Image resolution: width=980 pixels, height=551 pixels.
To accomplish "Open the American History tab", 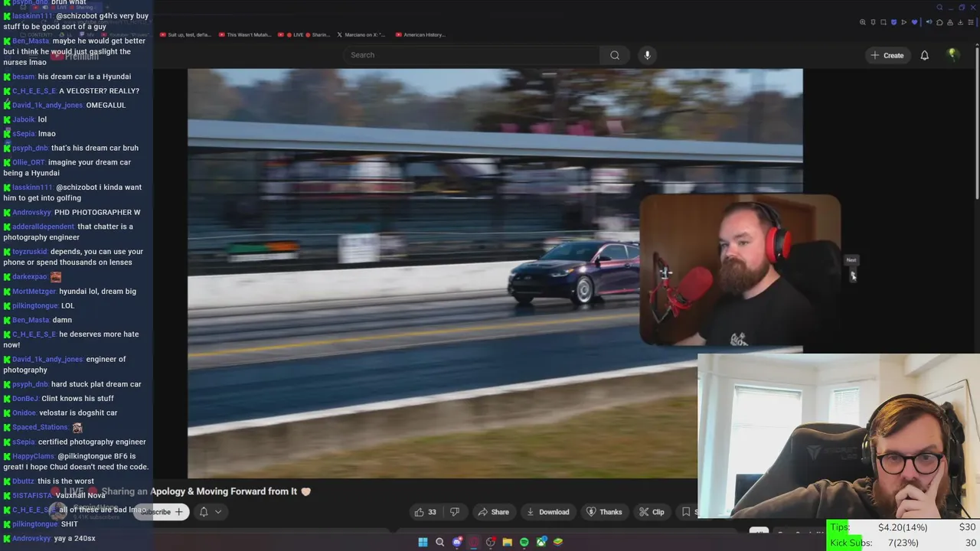I will [x=420, y=34].
